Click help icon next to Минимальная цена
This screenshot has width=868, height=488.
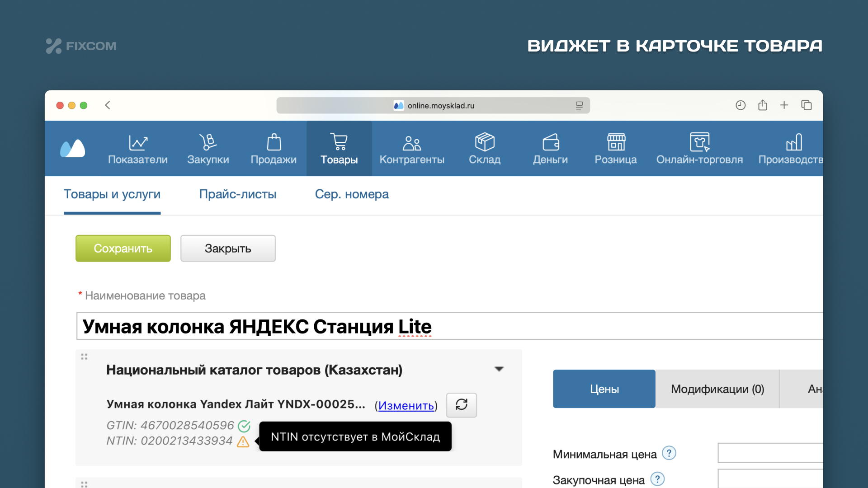[x=669, y=453]
